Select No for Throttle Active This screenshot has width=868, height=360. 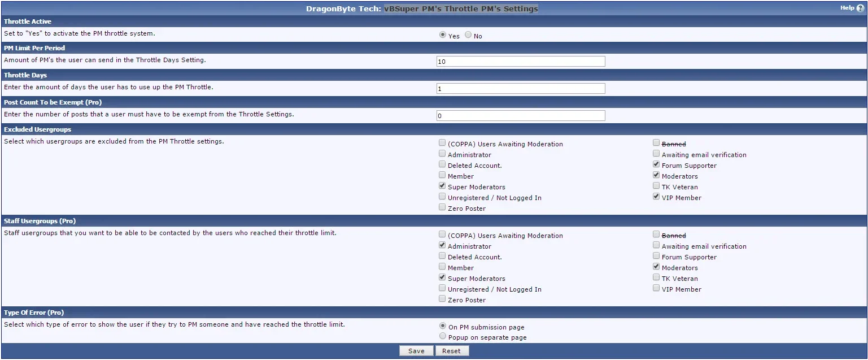click(468, 35)
